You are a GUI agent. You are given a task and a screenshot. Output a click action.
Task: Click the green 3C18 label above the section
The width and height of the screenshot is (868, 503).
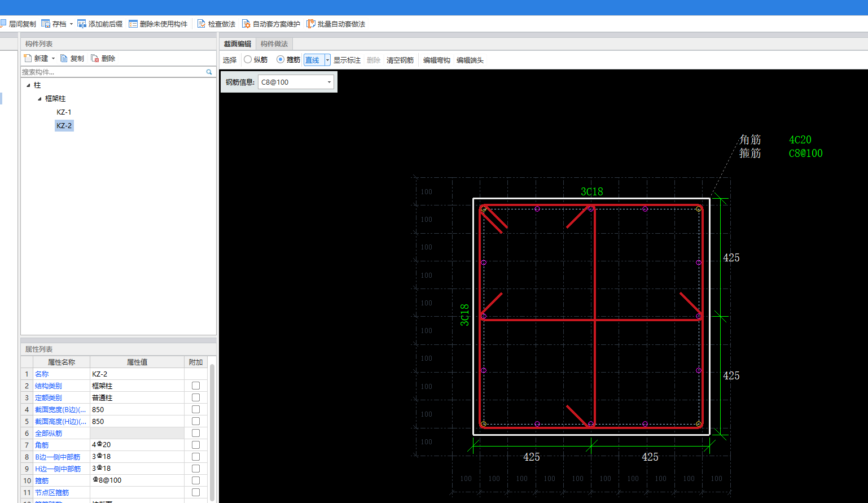click(x=592, y=191)
